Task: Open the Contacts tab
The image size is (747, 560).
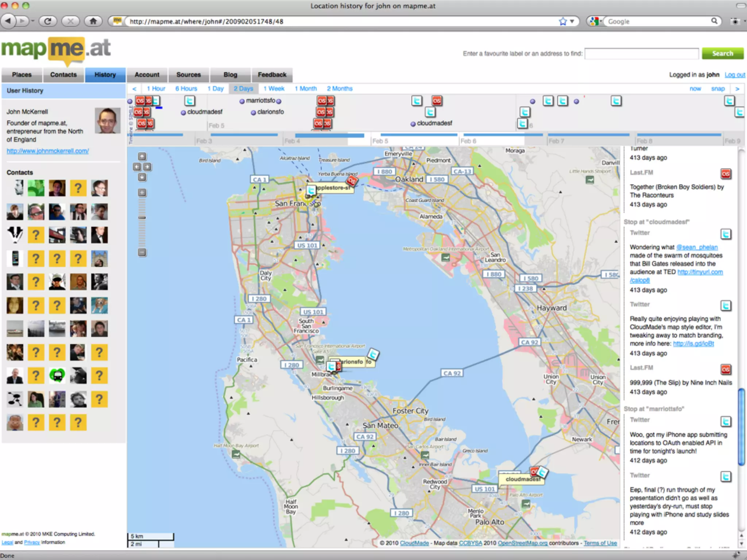Action: pyautogui.click(x=63, y=75)
